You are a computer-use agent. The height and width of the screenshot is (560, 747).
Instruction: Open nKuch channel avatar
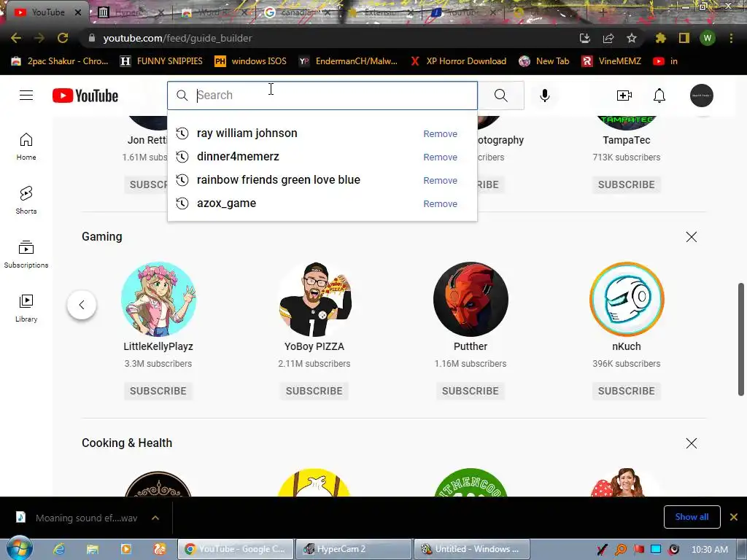click(x=627, y=299)
